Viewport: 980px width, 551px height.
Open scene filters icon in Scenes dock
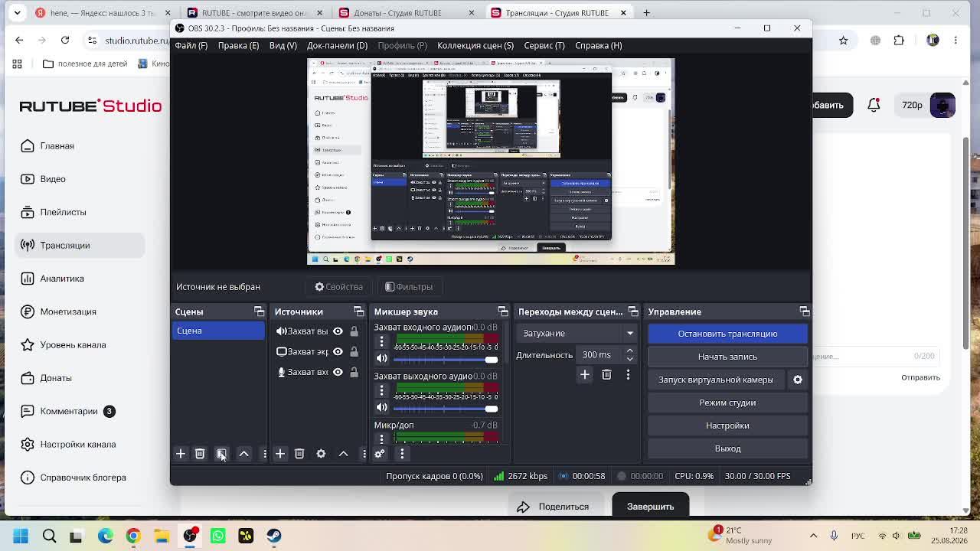click(221, 454)
